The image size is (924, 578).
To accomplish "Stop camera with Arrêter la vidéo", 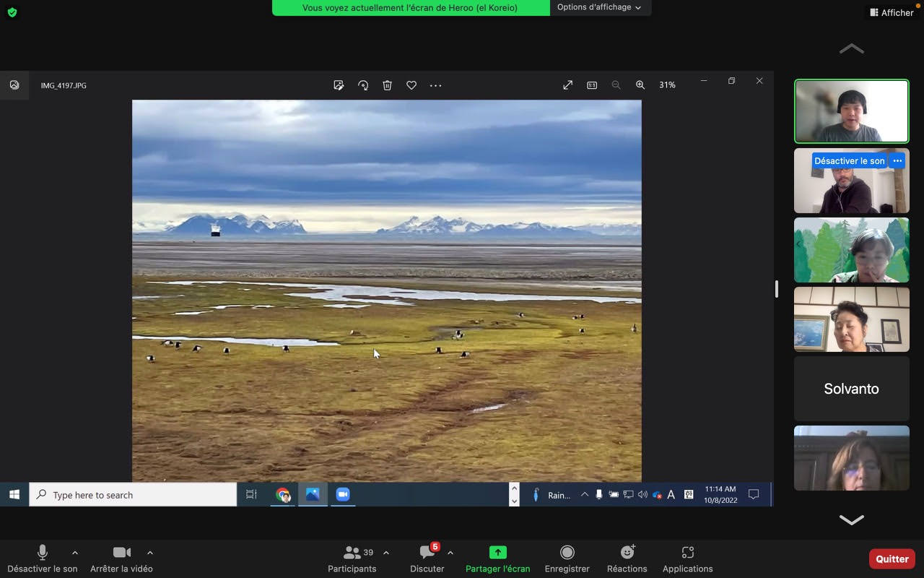I will point(121,558).
